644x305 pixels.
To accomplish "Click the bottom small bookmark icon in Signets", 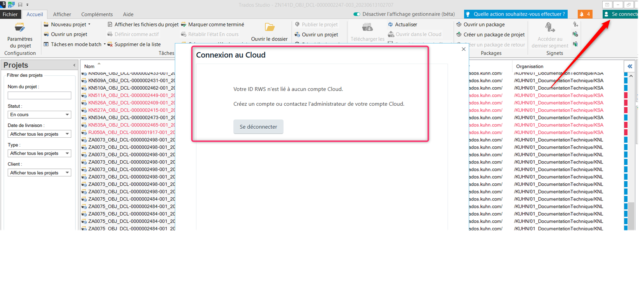I will pos(575,44).
